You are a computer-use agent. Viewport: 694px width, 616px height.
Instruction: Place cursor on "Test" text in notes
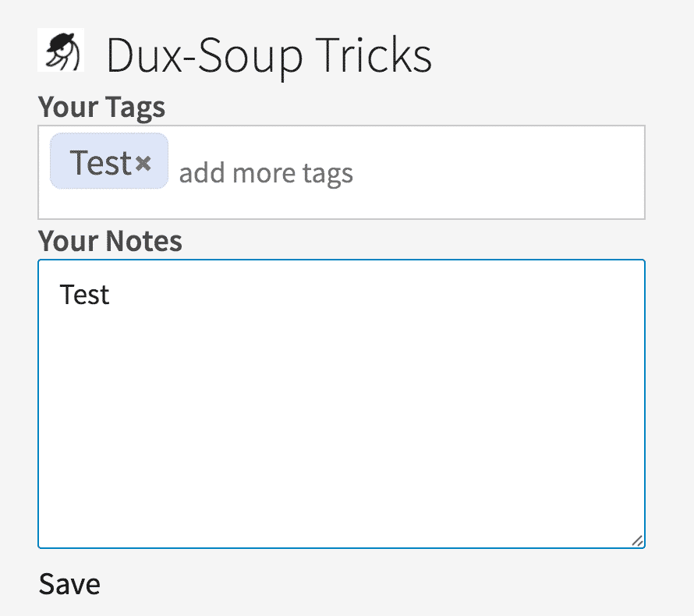[x=84, y=295]
